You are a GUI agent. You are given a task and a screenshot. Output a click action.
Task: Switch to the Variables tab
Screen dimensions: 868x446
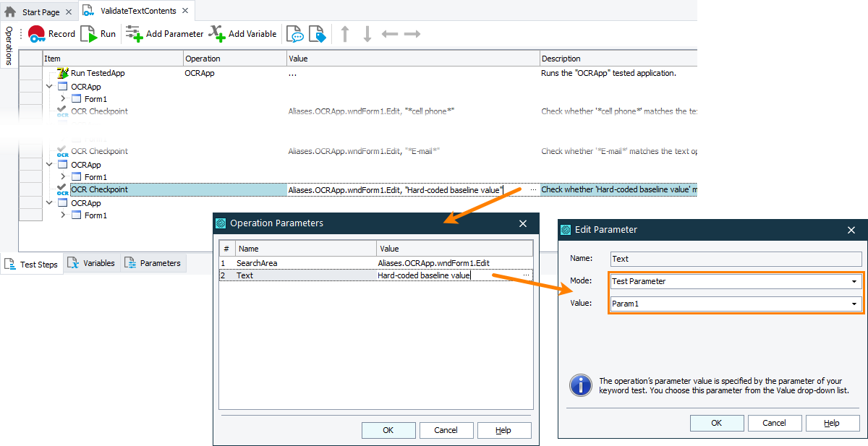[x=93, y=263]
